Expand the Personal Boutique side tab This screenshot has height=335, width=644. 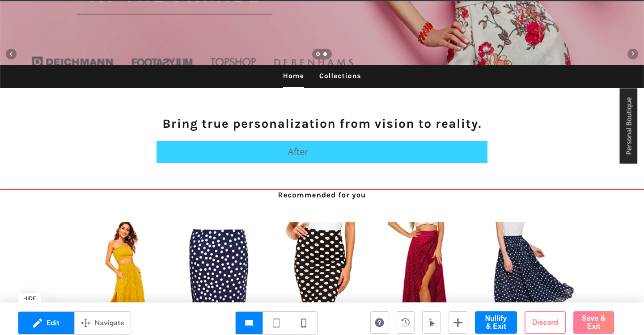pyautogui.click(x=628, y=126)
